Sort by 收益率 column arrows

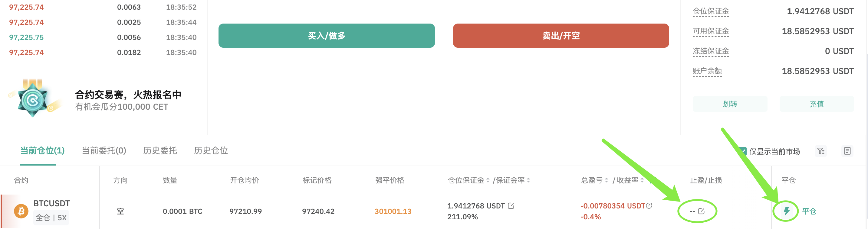tap(642, 181)
